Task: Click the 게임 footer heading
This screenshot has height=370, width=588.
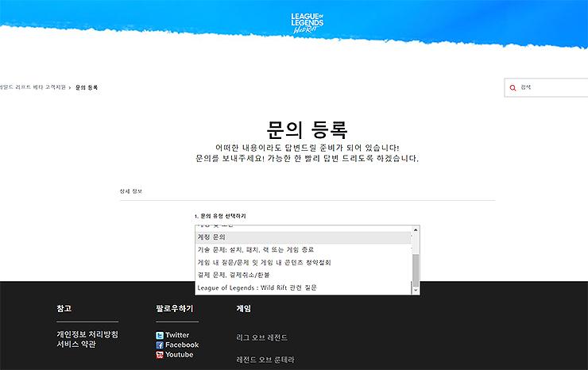Action: pos(243,309)
